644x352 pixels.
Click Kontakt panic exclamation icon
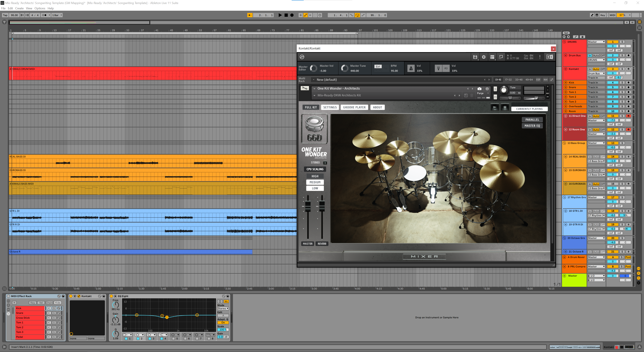point(540,57)
